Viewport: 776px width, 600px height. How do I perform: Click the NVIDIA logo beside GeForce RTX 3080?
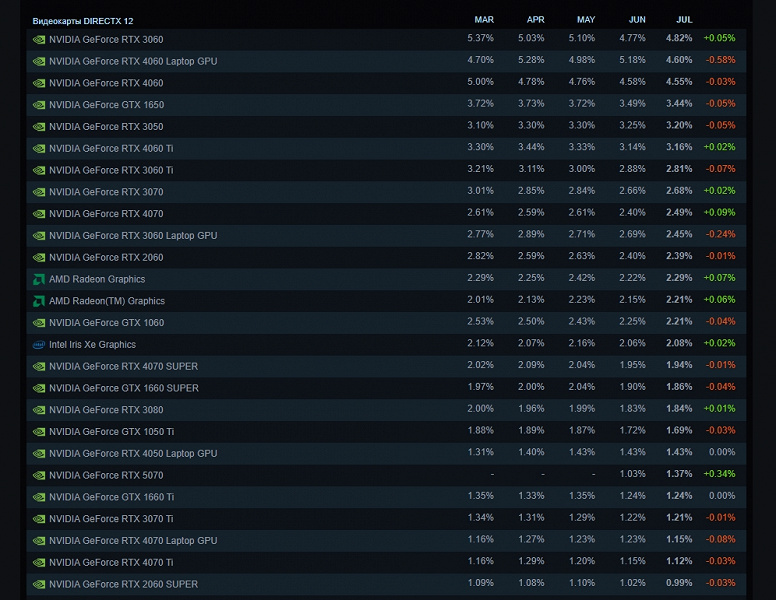click(x=39, y=410)
